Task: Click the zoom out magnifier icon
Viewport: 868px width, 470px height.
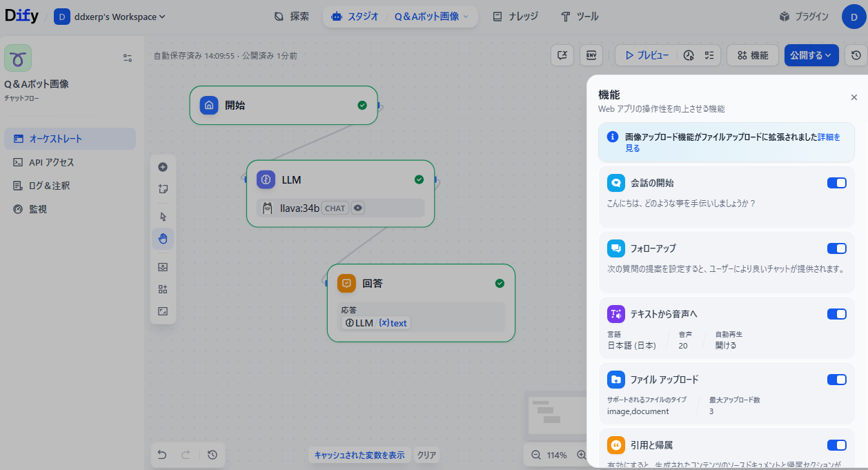Action: point(536,455)
